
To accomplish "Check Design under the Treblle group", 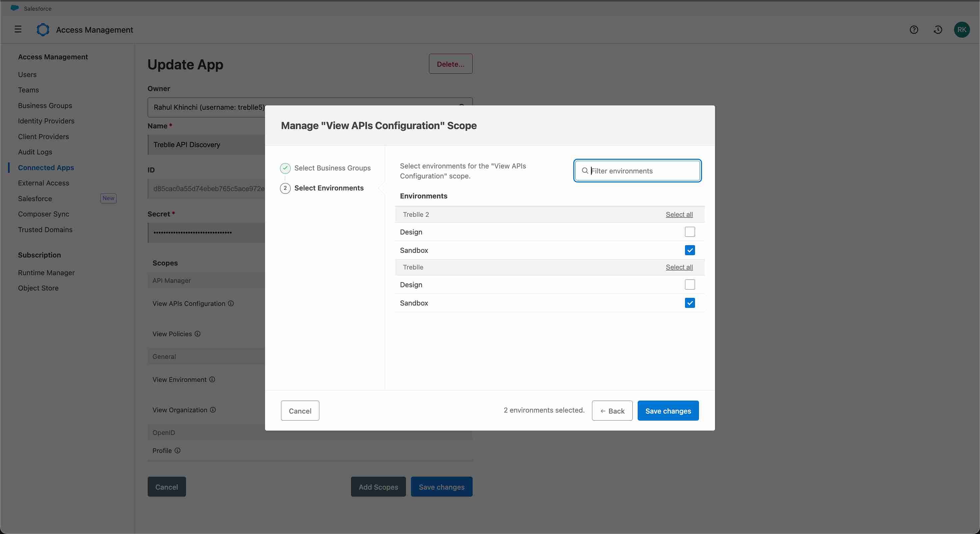I will click(x=689, y=285).
